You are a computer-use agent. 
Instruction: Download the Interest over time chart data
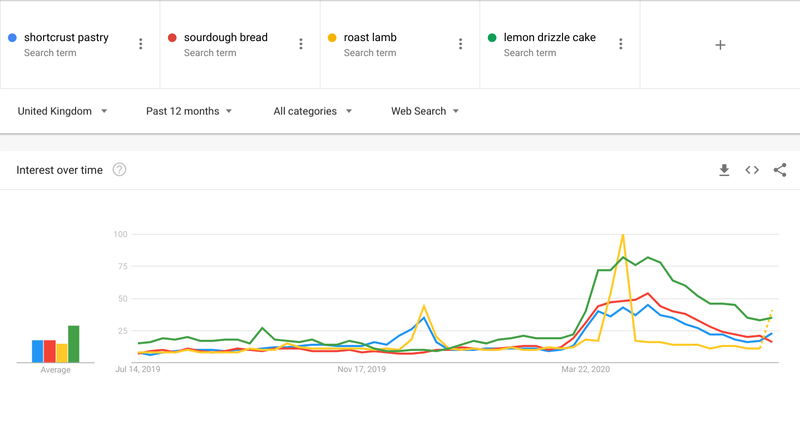[724, 170]
